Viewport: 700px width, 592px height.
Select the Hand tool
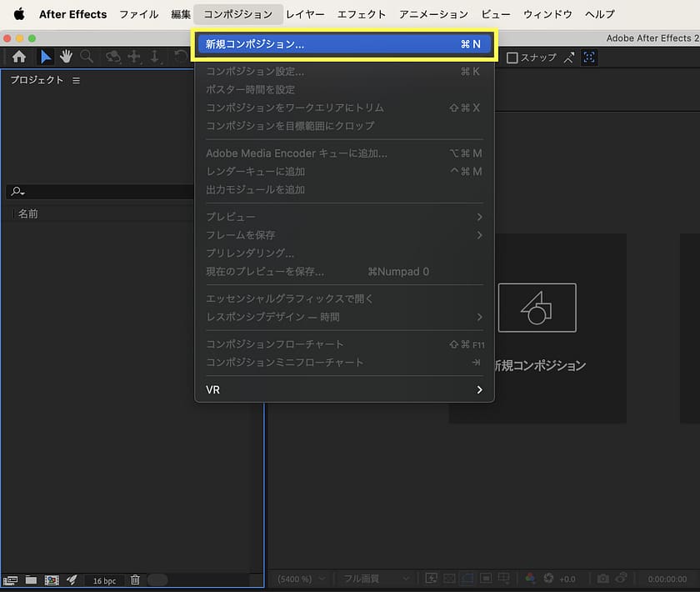pyautogui.click(x=66, y=57)
